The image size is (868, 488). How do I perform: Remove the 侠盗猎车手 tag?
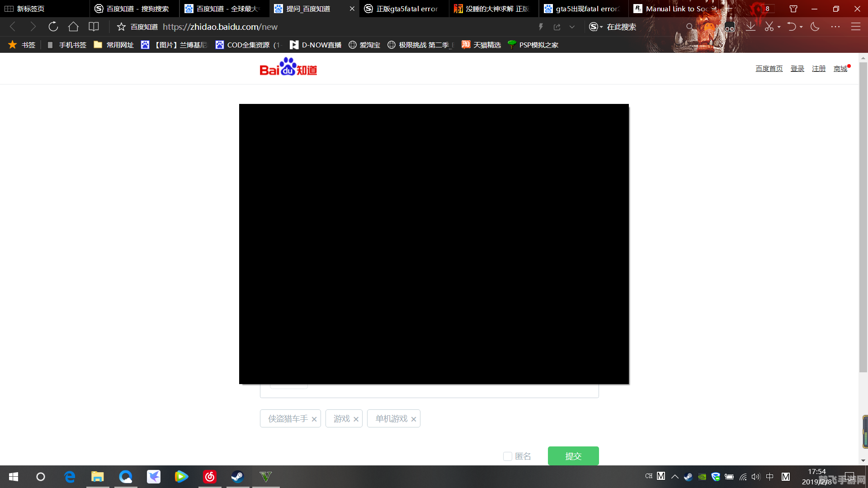point(314,419)
